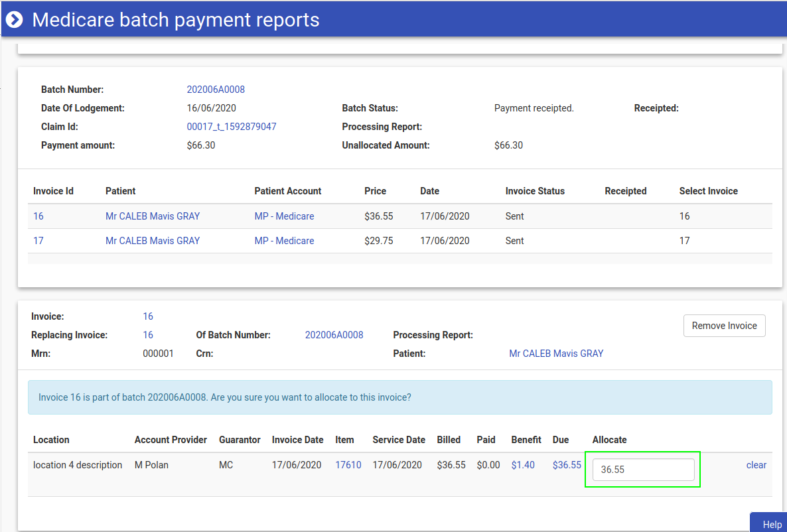
Task: Open the Of Batch Number 202006A0008 link
Action: pyautogui.click(x=334, y=335)
